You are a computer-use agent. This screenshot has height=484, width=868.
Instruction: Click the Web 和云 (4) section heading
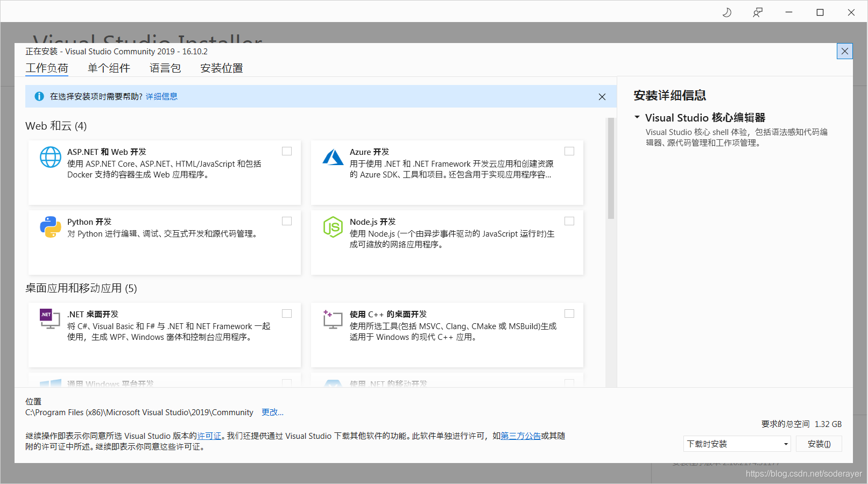(x=56, y=126)
